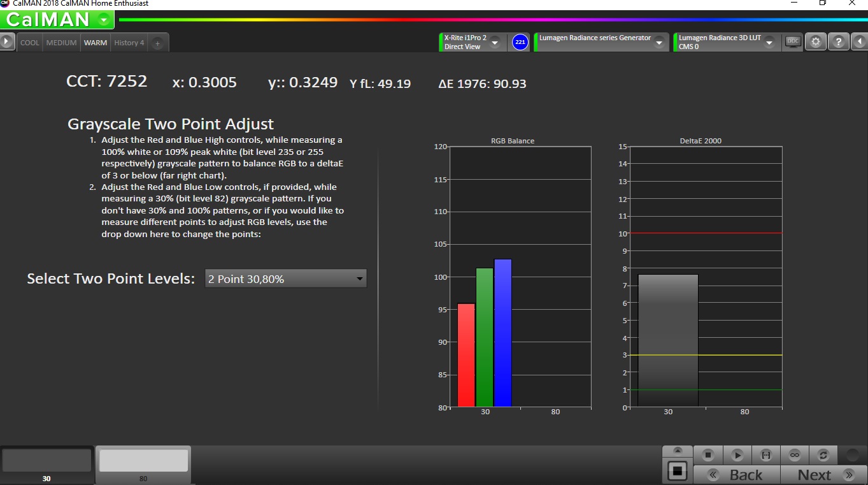Click the blue 221 meter counter icon
Viewport: 868px width, 485px height.
click(520, 43)
